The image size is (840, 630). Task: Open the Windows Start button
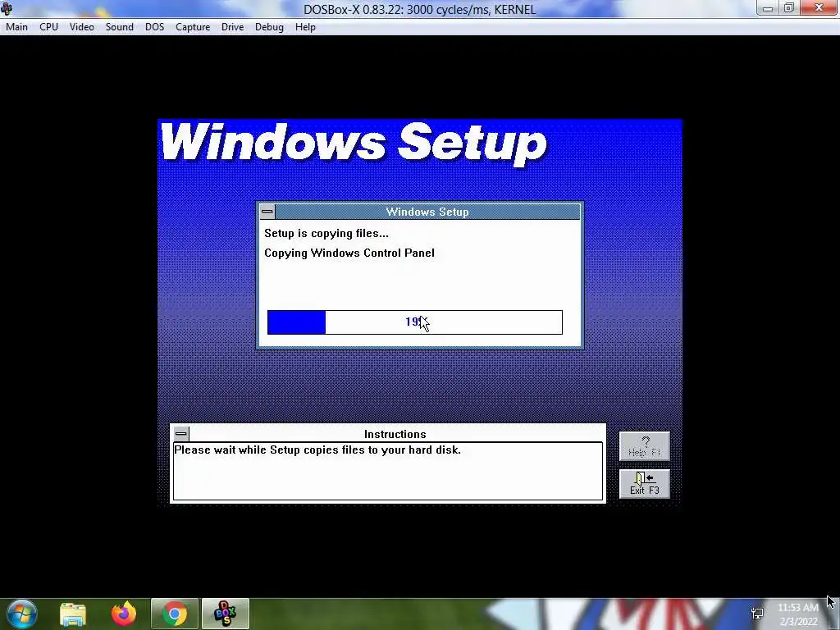22,614
